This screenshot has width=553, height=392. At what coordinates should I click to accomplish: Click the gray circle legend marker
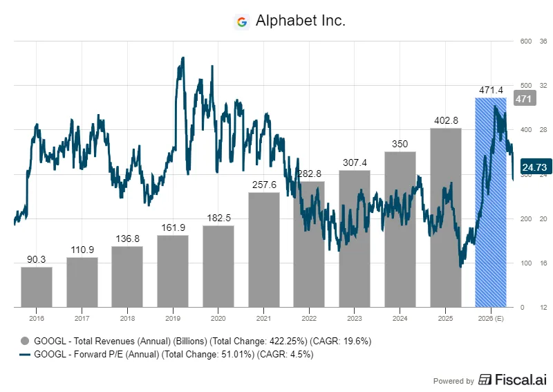26,341
